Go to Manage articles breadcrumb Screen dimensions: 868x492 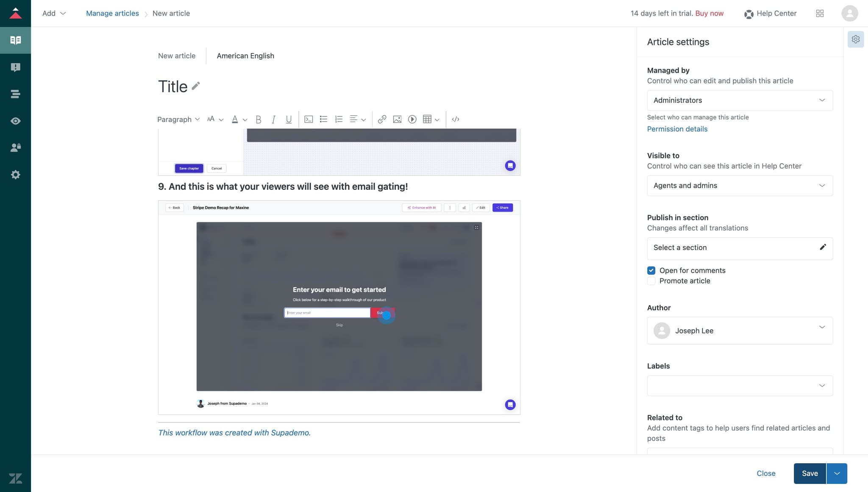click(112, 13)
